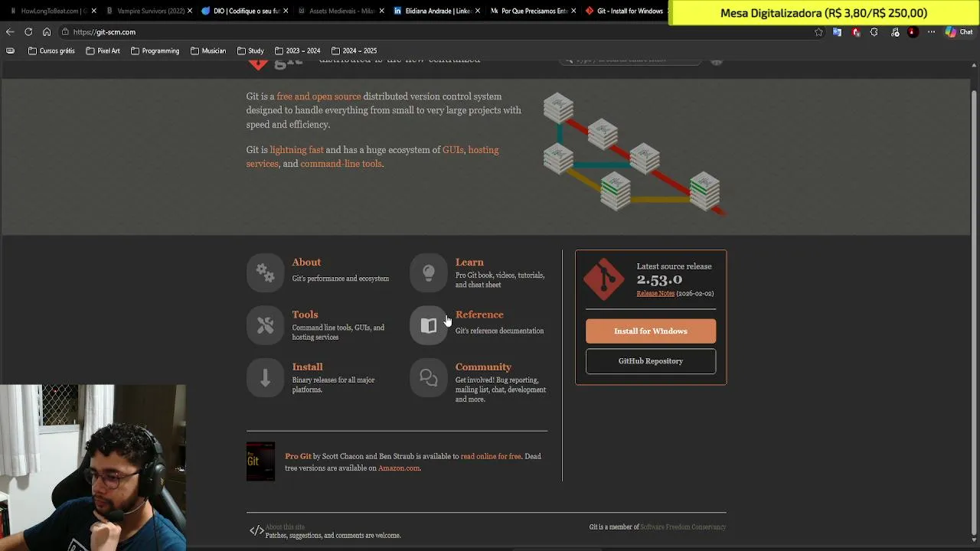The height and width of the screenshot is (551, 980).
Task: Open Musician bookmarks folder
Action: click(x=208, y=51)
